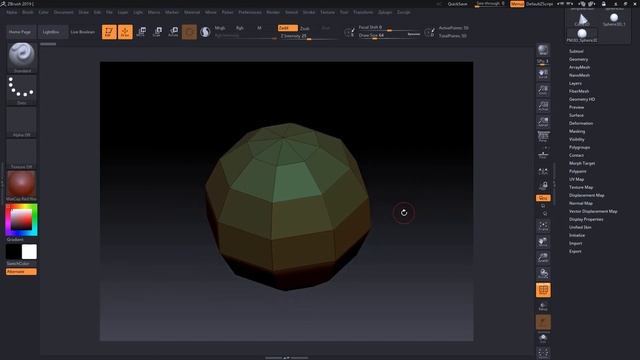
Task: Click the Draw Size slider
Action: click(389, 36)
